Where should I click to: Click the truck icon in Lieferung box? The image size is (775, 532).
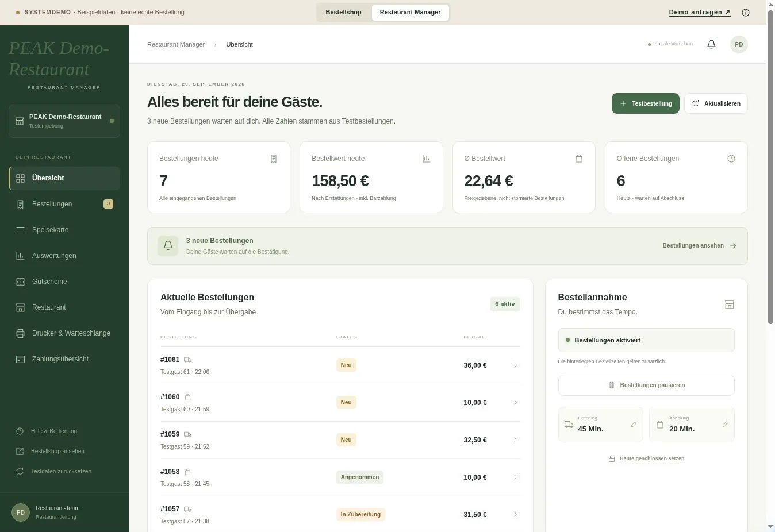[569, 425]
